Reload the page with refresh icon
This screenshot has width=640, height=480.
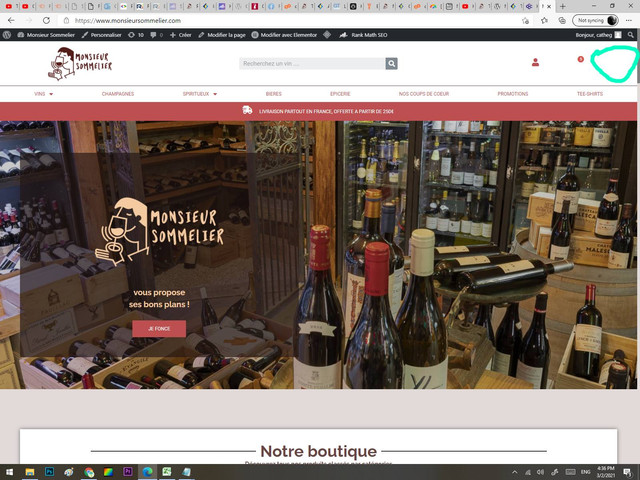47,20
